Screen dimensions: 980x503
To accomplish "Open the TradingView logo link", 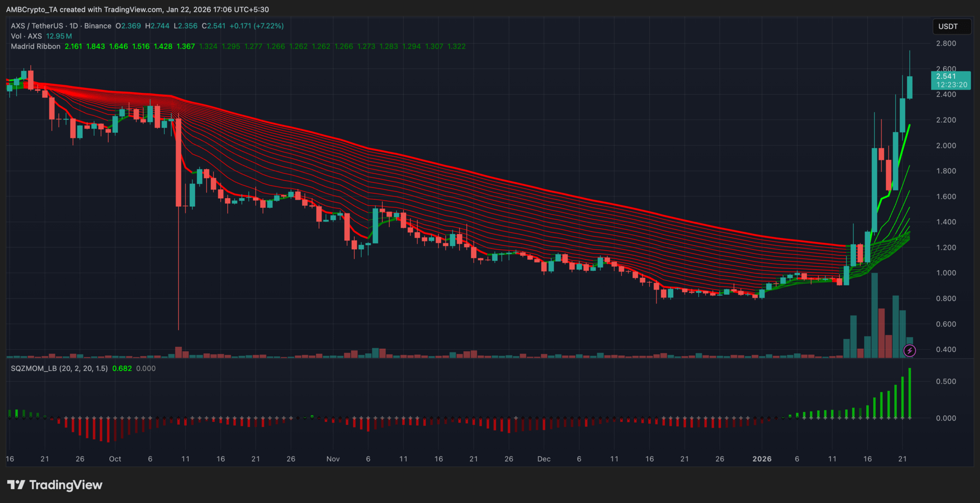I will (x=55, y=485).
